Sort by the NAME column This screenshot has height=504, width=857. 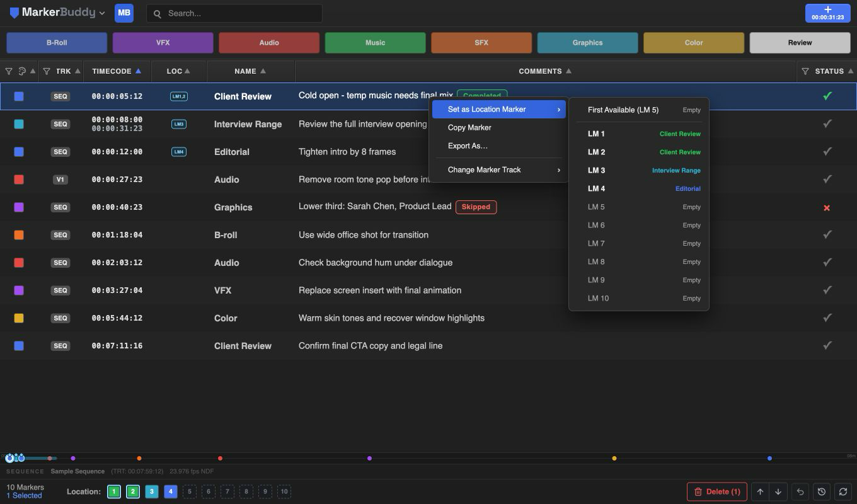pyautogui.click(x=250, y=71)
